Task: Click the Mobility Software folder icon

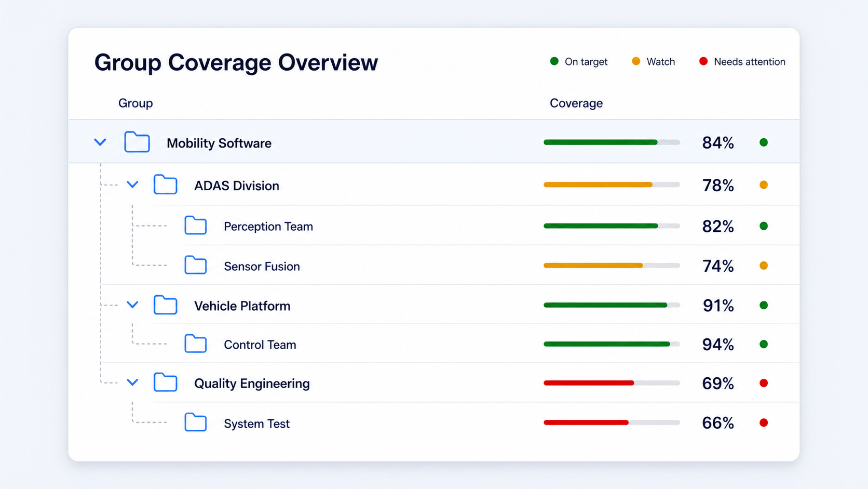Action: coord(137,142)
